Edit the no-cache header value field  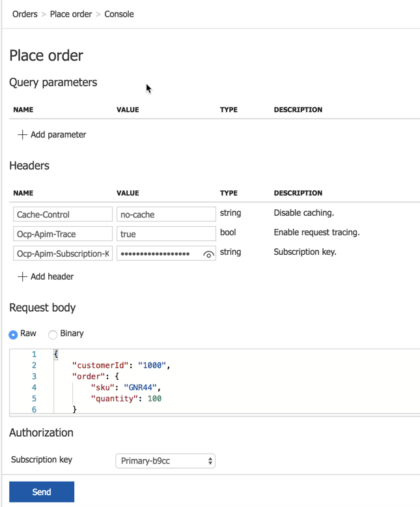point(166,214)
